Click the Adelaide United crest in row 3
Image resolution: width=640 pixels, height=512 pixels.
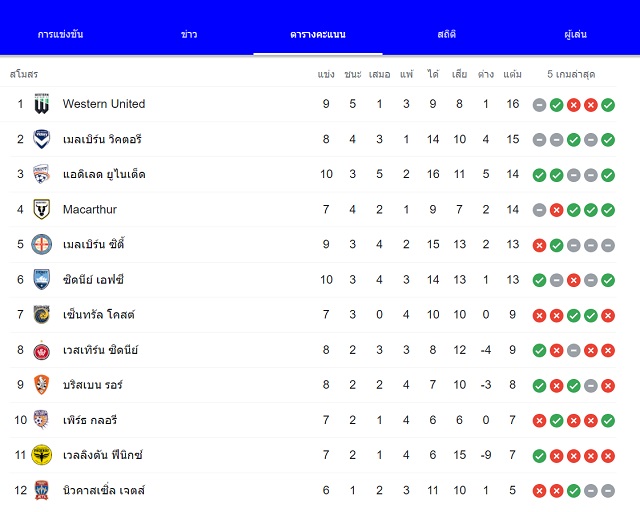[42, 174]
